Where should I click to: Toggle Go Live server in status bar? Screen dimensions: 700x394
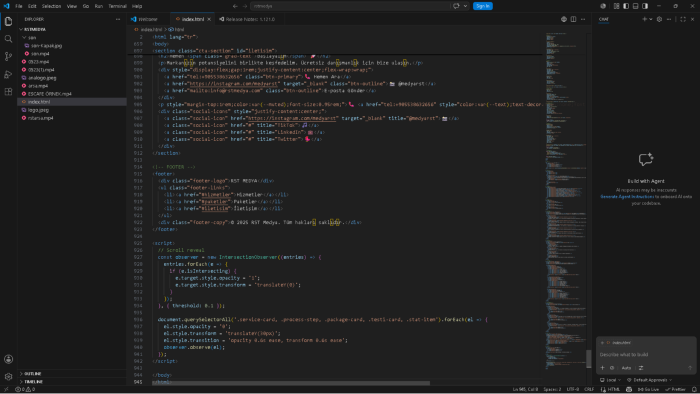pos(648,389)
